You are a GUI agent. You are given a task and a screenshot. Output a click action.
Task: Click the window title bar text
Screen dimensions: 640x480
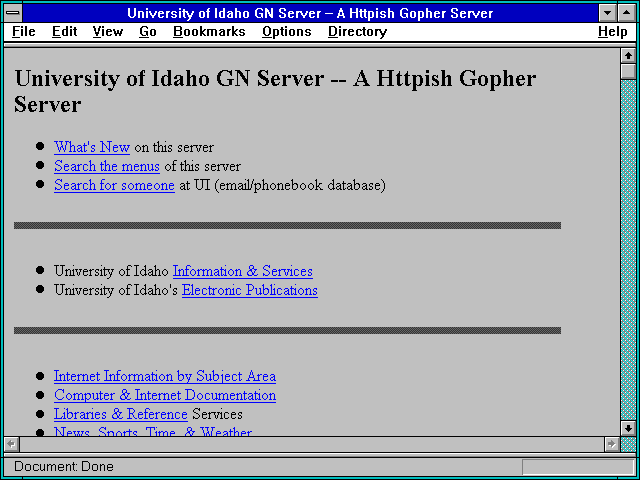pos(310,13)
